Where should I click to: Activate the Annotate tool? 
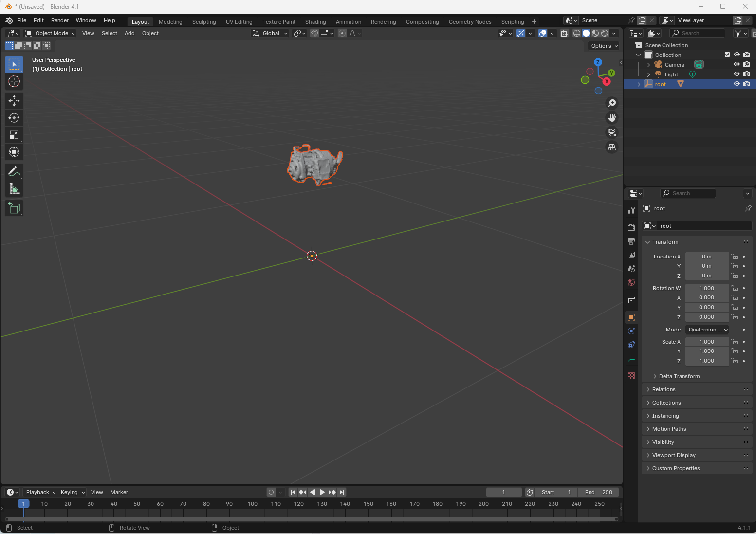14,171
